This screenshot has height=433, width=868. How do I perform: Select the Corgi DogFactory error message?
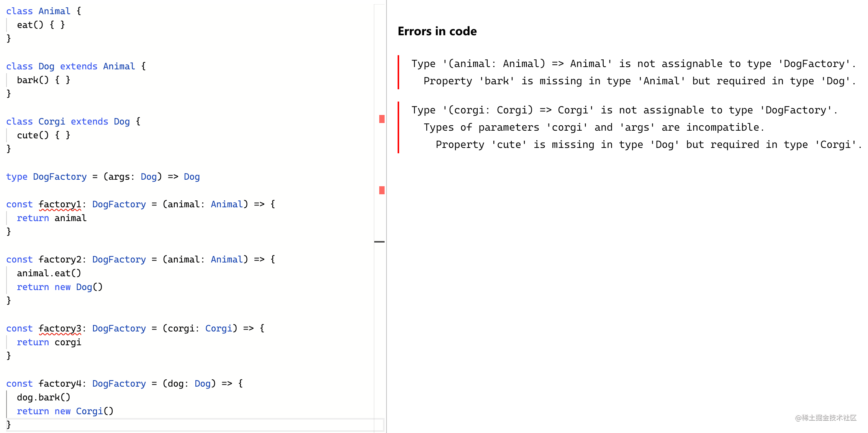624,110
